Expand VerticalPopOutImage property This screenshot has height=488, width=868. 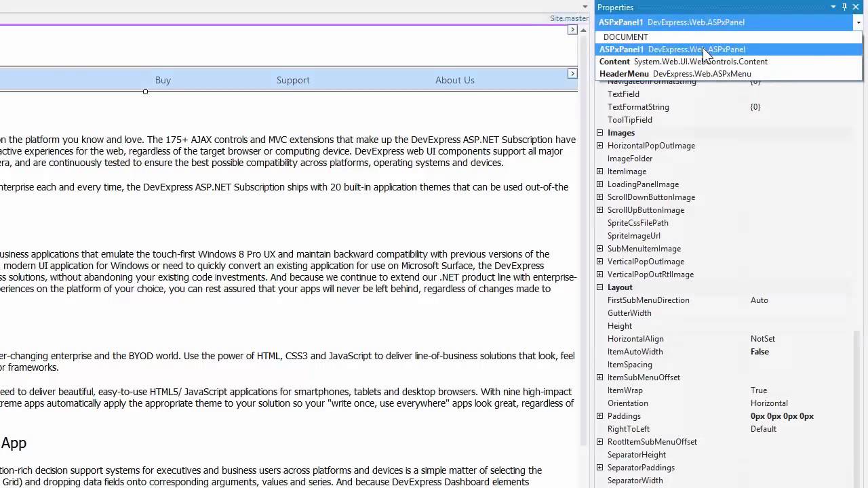pos(599,262)
